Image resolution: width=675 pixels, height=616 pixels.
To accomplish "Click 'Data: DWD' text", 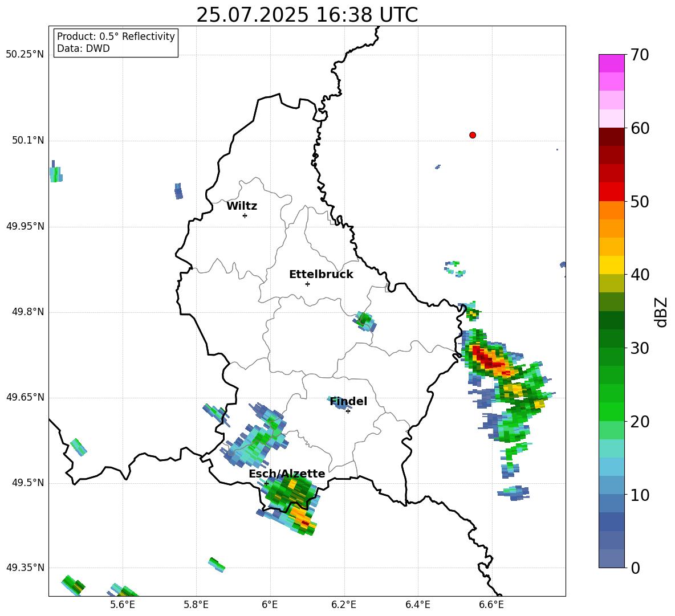I will pos(83,48).
